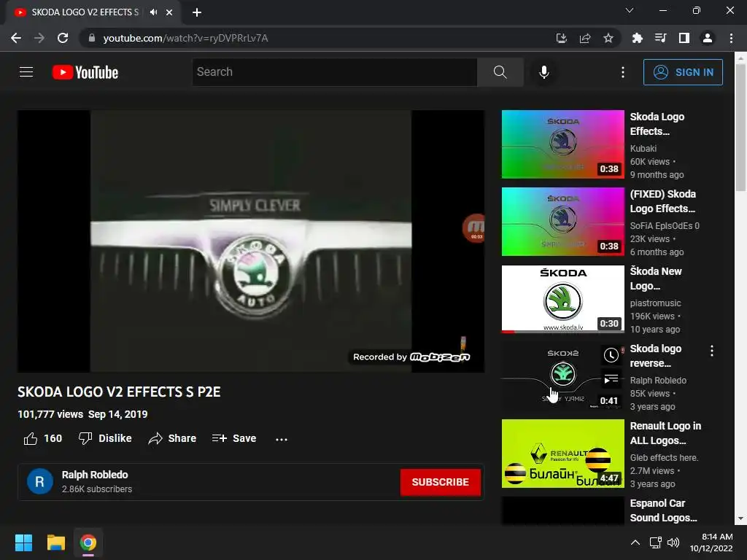Add Skoda logo reverse to Watch later
This screenshot has width=747, height=560.
611,355
